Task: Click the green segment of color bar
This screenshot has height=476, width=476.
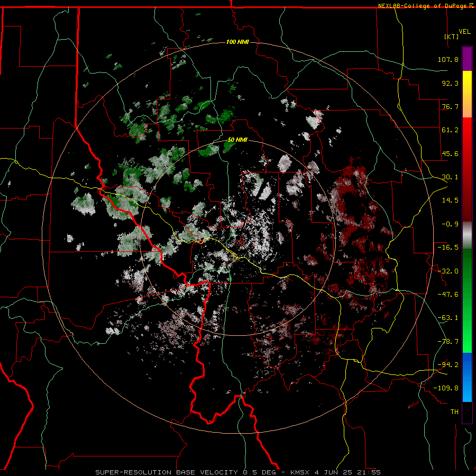Action: click(x=467, y=300)
